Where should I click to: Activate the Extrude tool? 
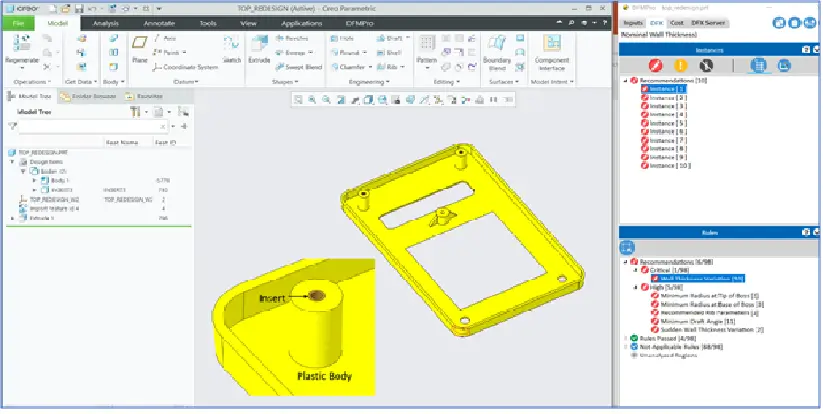[259, 49]
